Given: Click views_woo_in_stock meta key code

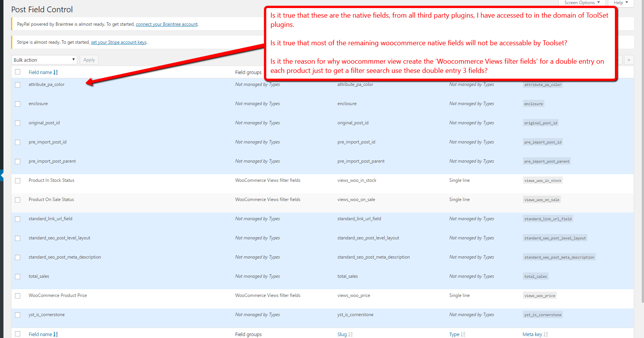Looking at the screenshot, I should [542, 181].
